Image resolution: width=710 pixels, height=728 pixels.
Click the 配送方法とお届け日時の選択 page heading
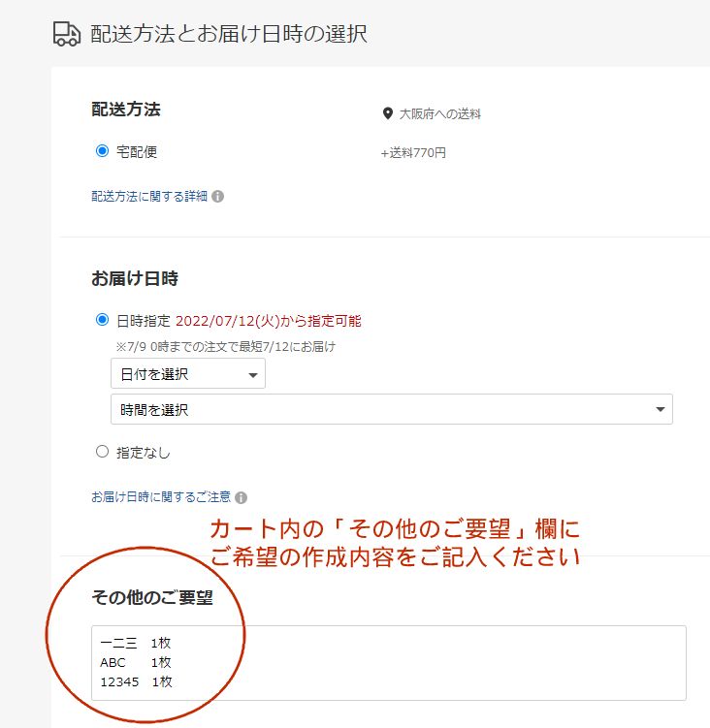[x=229, y=34]
